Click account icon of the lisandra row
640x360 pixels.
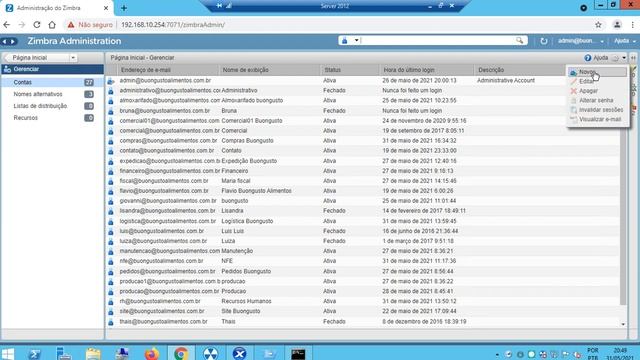111,211
